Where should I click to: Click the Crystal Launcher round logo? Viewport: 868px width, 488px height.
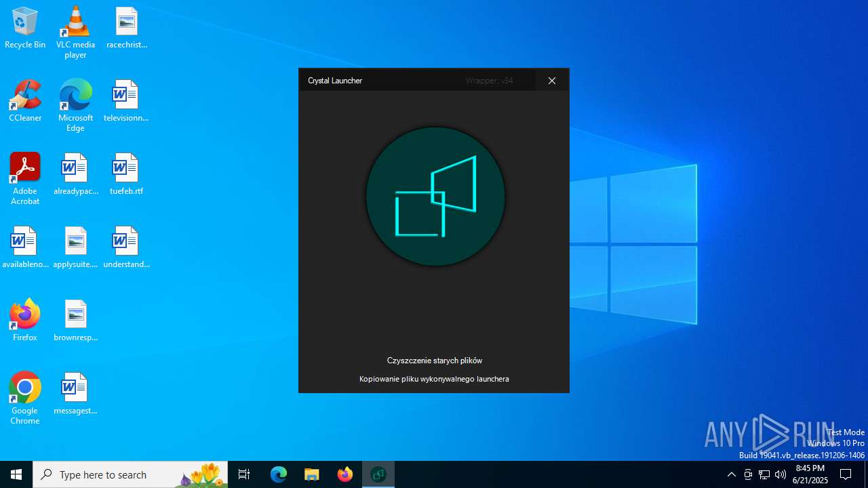[x=435, y=197]
